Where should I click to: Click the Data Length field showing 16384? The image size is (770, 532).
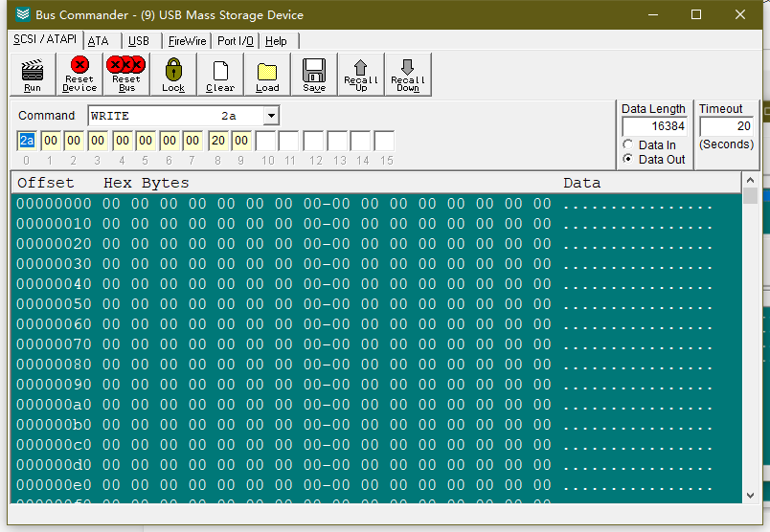(654, 126)
